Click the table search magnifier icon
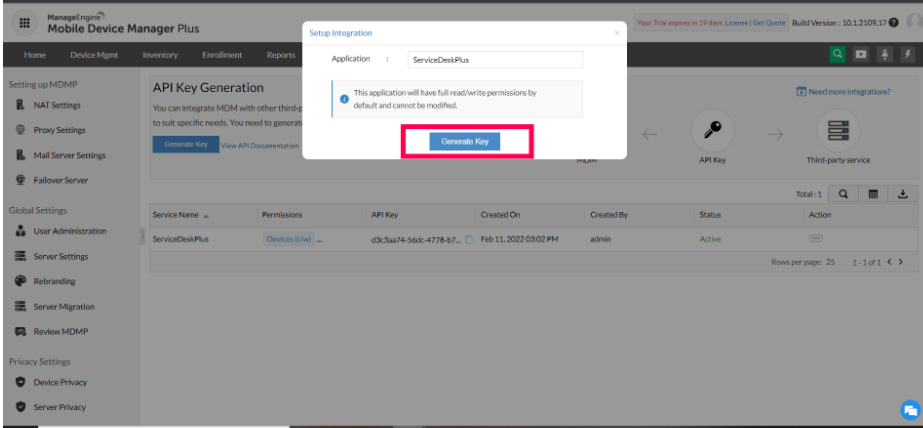 pyautogui.click(x=843, y=194)
